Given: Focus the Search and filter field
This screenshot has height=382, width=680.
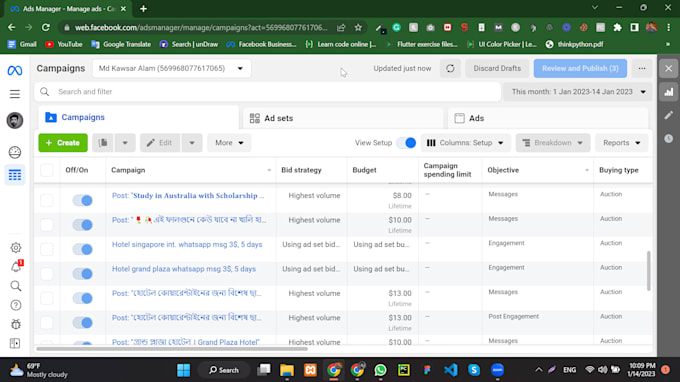Looking at the screenshot, I should click(x=268, y=92).
